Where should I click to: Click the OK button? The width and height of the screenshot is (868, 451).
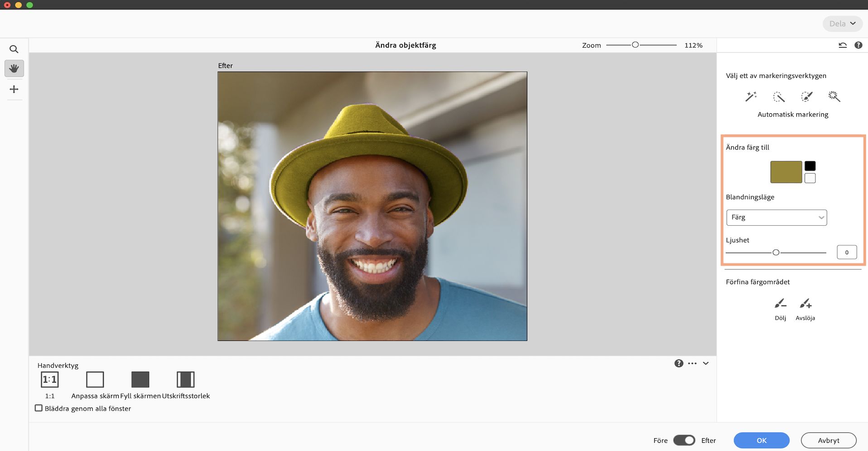pos(762,440)
